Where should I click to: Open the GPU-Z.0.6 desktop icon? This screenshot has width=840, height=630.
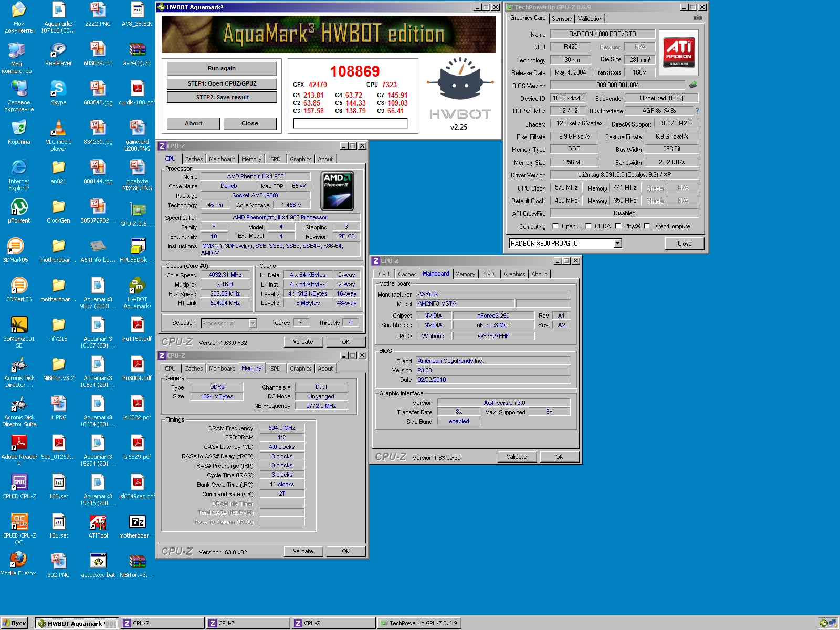coord(137,209)
